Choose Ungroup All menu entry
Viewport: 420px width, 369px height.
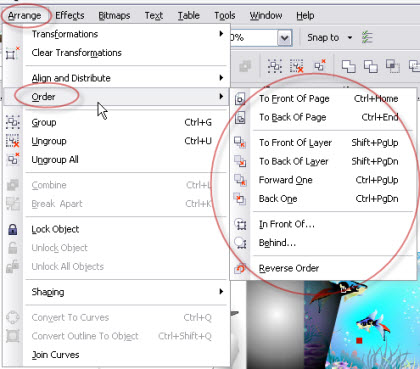(117, 160)
